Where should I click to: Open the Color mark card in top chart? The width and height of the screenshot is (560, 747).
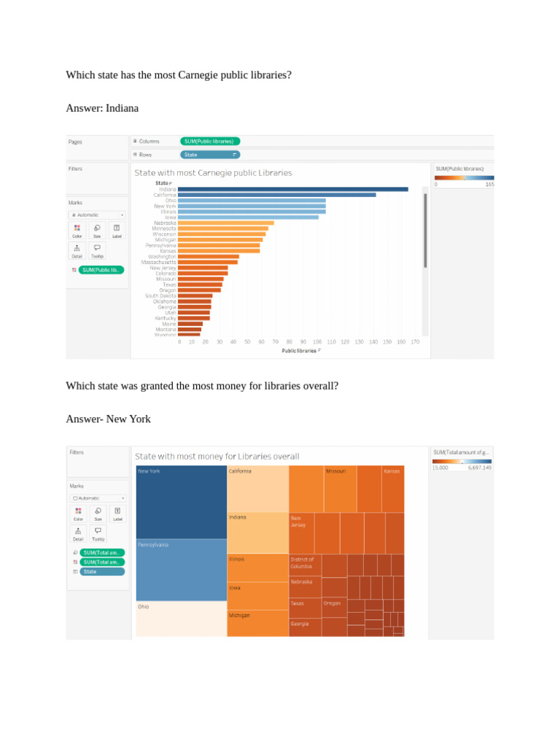pyautogui.click(x=77, y=231)
